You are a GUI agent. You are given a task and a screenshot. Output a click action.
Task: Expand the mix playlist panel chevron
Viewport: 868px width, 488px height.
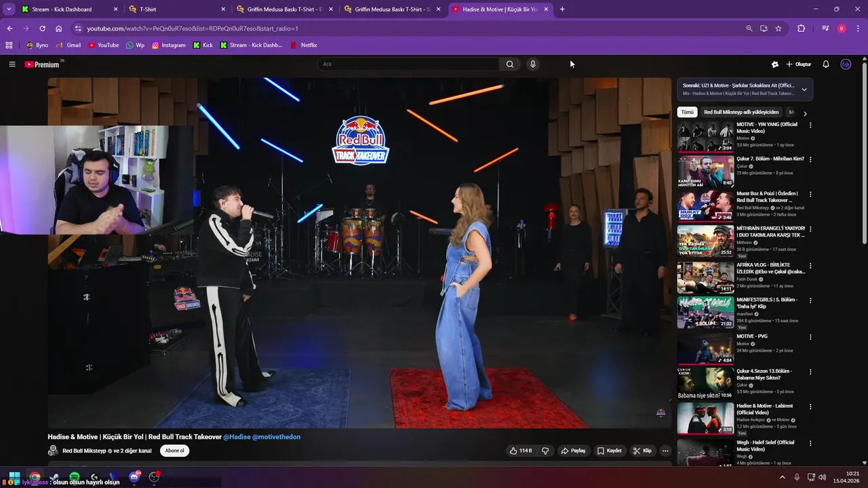pyautogui.click(x=804, y=89)
